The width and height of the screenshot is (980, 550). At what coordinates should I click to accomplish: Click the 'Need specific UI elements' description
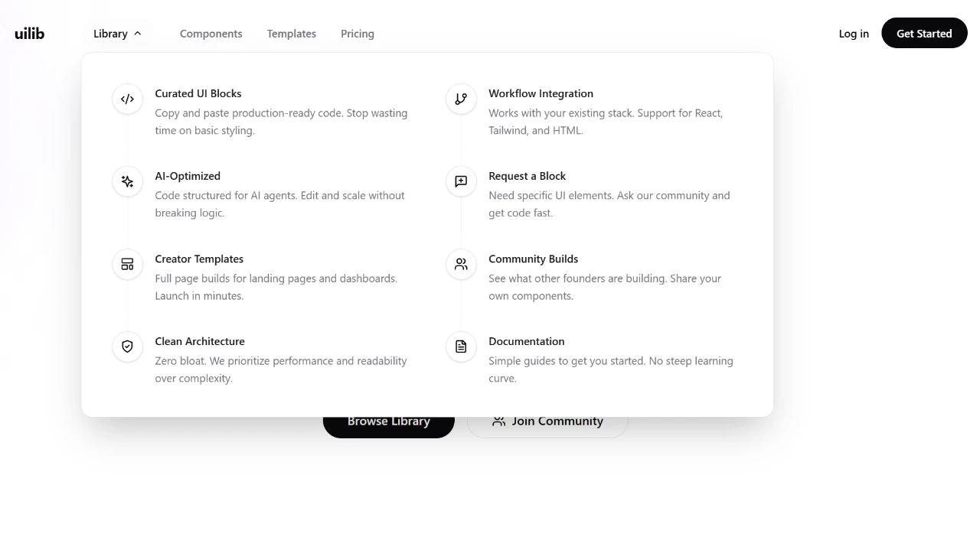click(609, 204)
